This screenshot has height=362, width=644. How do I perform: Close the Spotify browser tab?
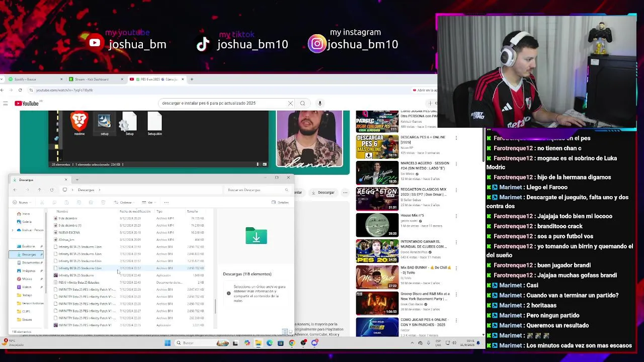pos(61,79)
